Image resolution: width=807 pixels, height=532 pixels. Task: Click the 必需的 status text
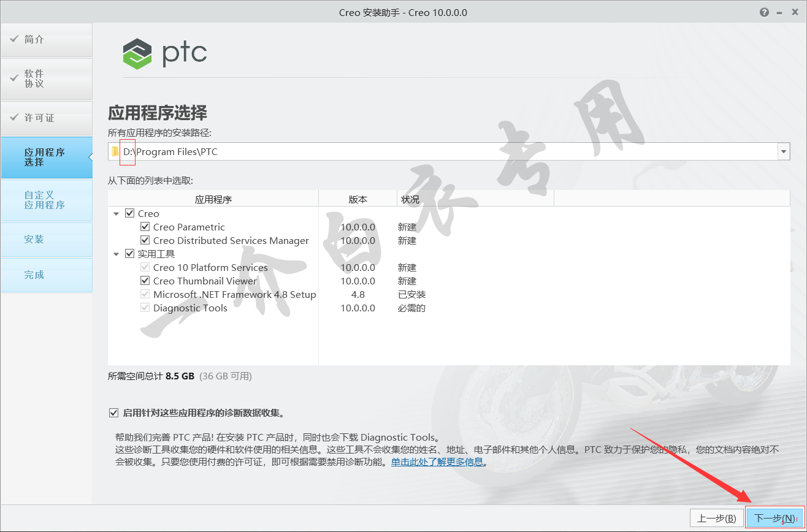[x=411, y=308]
